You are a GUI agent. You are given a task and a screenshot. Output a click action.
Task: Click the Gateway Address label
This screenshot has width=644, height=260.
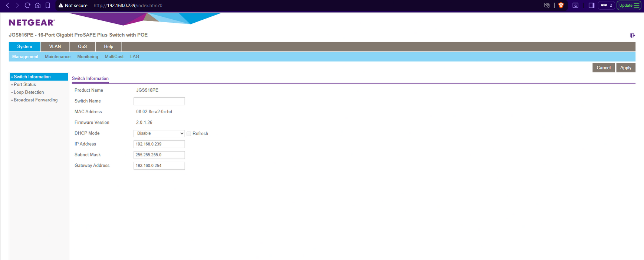pos(92,166)
